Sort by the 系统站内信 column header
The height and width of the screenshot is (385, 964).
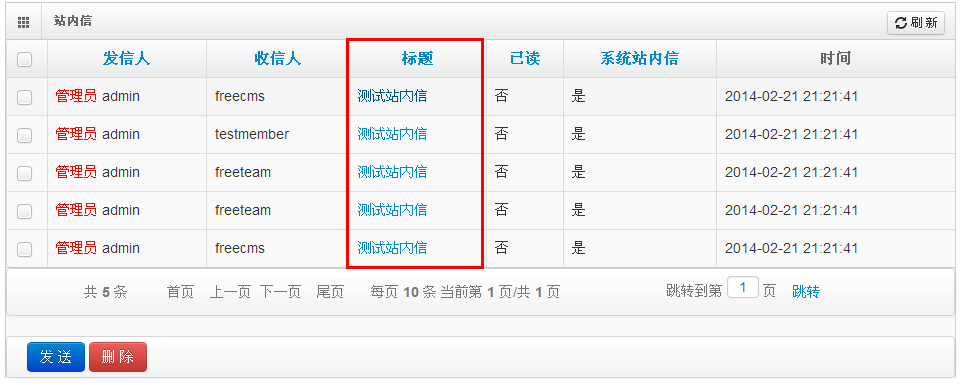tap(639, 58)
